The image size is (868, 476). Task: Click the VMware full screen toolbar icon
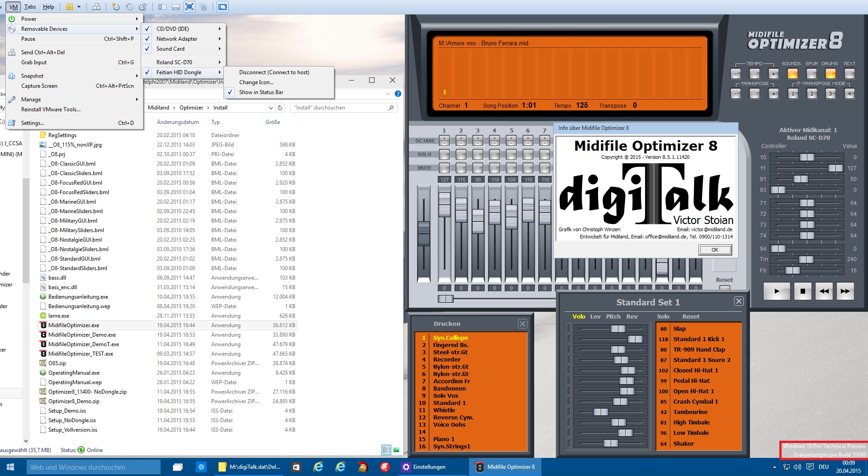(x=190, y=7)
